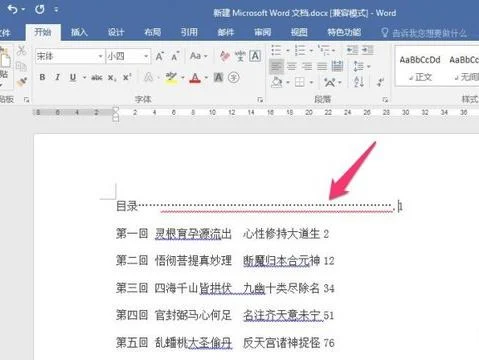Toggle Align Right paragraph alignment
Image resolution: width=479 pixels, height=360 pixels.
(x=307, y=66)
